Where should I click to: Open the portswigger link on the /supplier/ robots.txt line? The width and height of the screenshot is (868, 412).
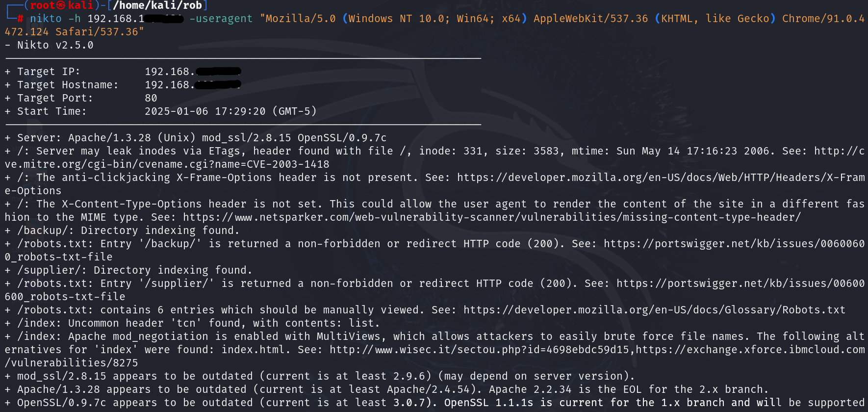click(740, 283)
